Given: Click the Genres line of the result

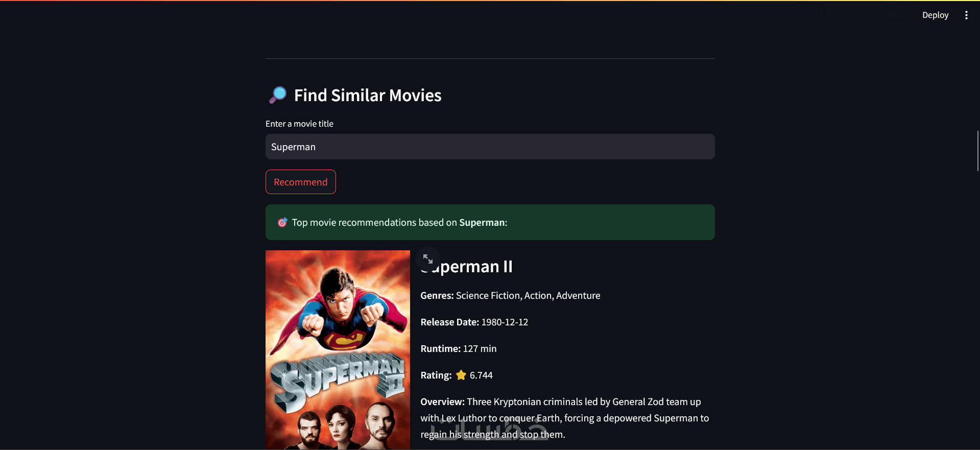Looking at the screenshot, I should pyautogui.click(x=510, y=296).
